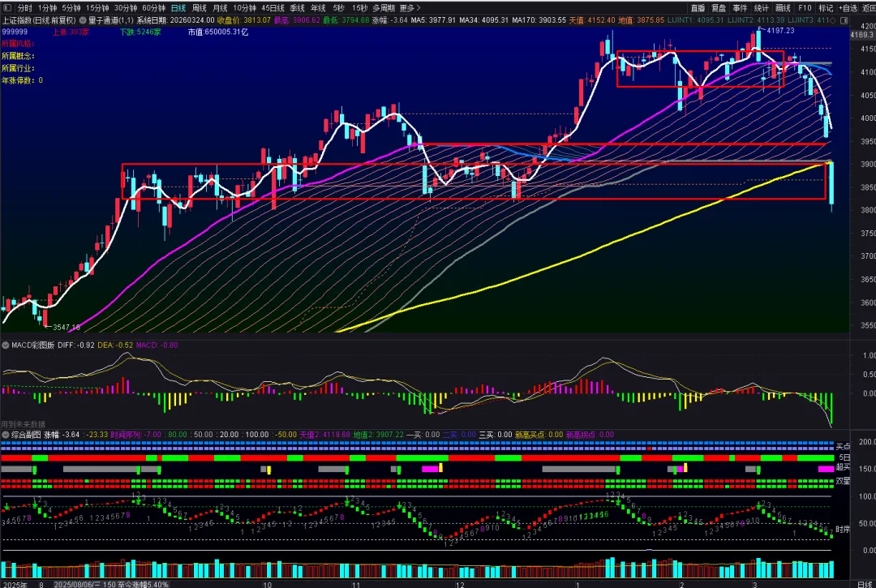876x588 pixels.
Task: Click the 3547.15 low price marker
Action: click(67, 327)
